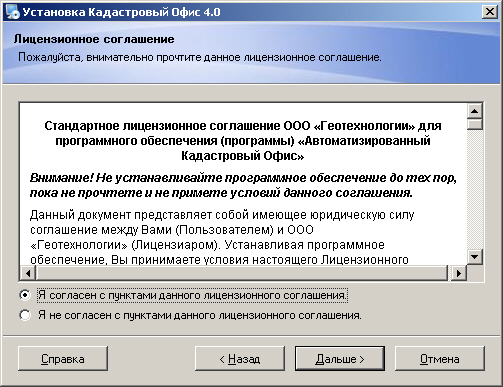Click the 'Пожалуйста, внимательно прочтите' subtitle

(200, 57)
